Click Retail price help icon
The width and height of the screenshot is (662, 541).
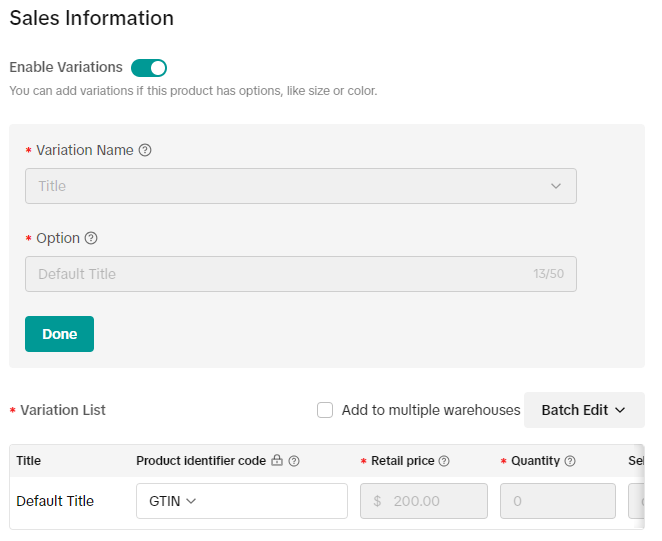444,461
